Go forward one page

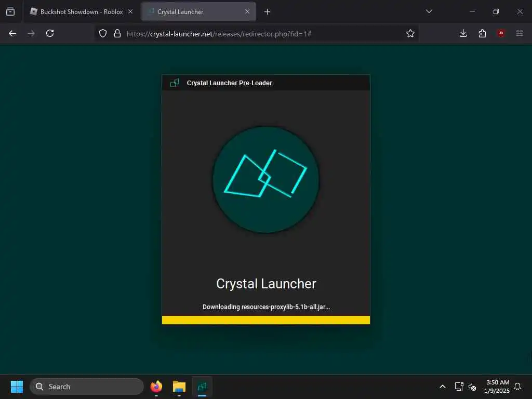[31, 33]
